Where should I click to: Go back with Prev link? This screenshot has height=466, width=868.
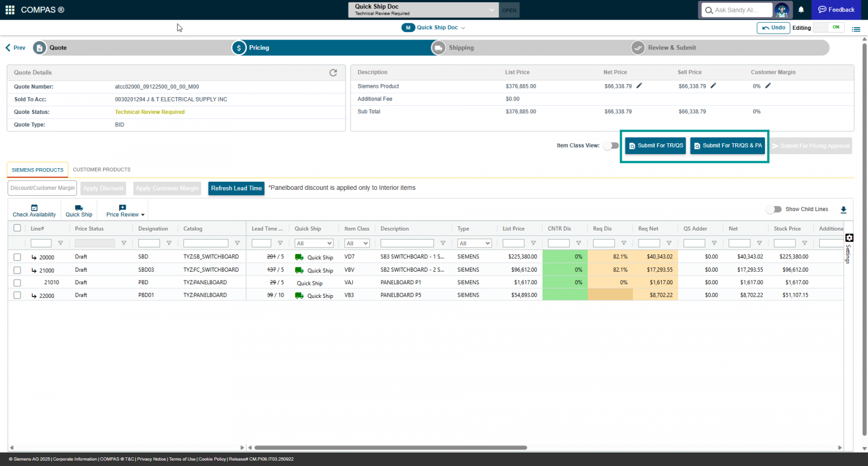(x=16, y=48)
